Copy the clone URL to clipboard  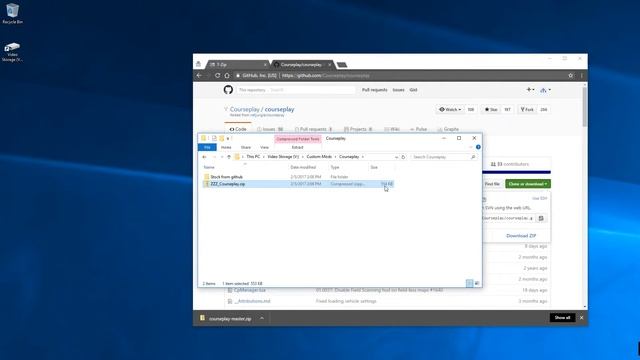(541, 218)
